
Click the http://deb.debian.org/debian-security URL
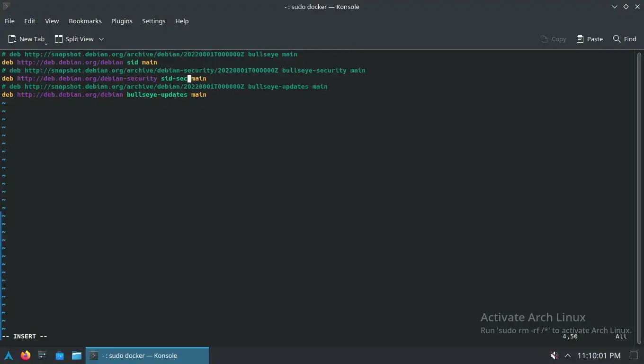coord(87,78)
